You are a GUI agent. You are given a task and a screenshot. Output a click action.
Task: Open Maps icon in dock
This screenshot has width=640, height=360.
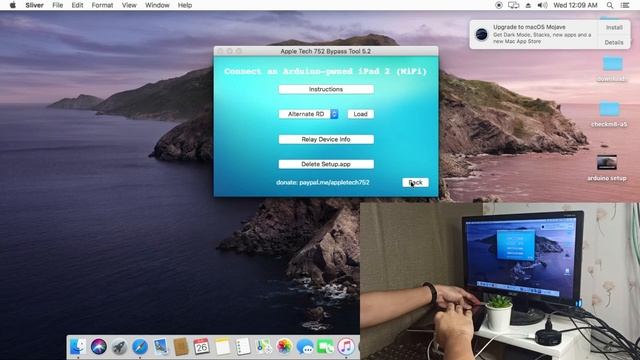coord(264,347)
